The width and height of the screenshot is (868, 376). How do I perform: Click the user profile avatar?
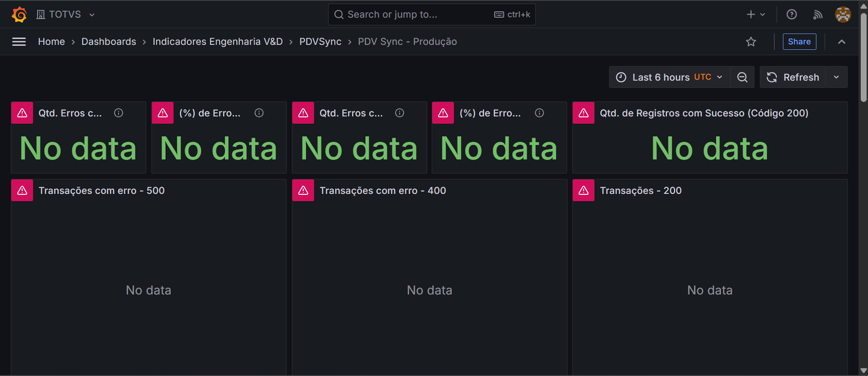click(843, 14)
